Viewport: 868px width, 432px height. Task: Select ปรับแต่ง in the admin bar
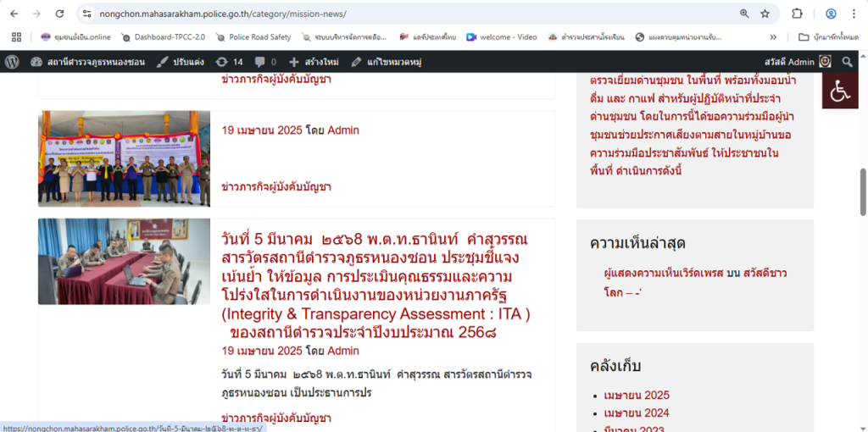[181, 62]
